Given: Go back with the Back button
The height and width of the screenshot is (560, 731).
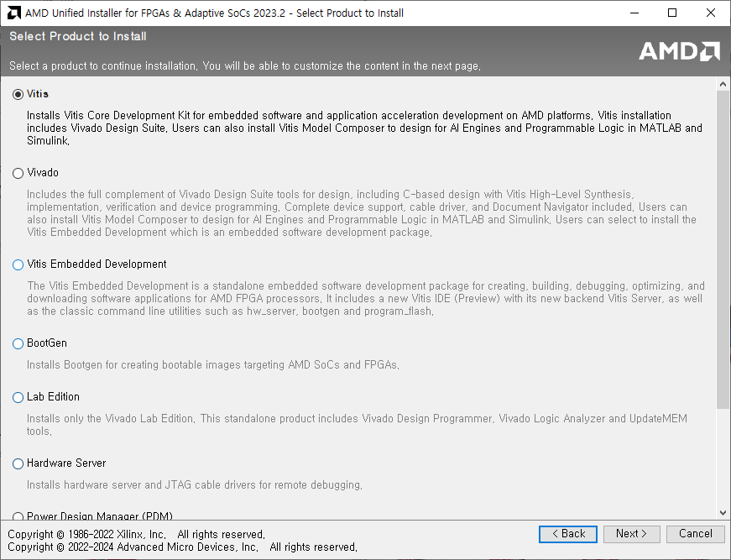Looking at the screenshot, I should tap(568, 534).
